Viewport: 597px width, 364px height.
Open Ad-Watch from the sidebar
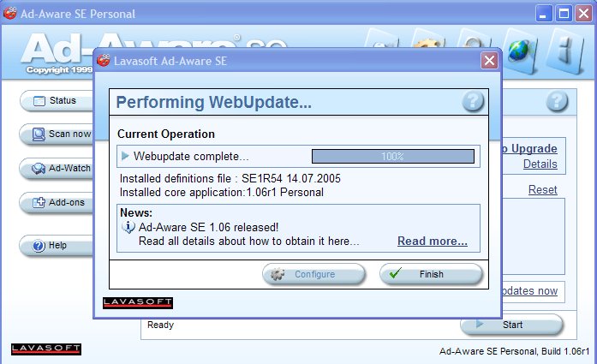click(57, 168)
